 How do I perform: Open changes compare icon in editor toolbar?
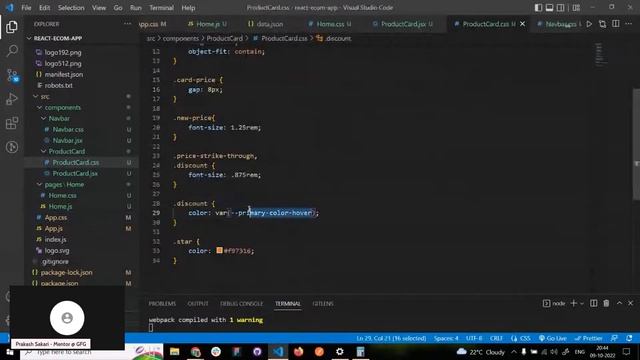click(602, 24)
